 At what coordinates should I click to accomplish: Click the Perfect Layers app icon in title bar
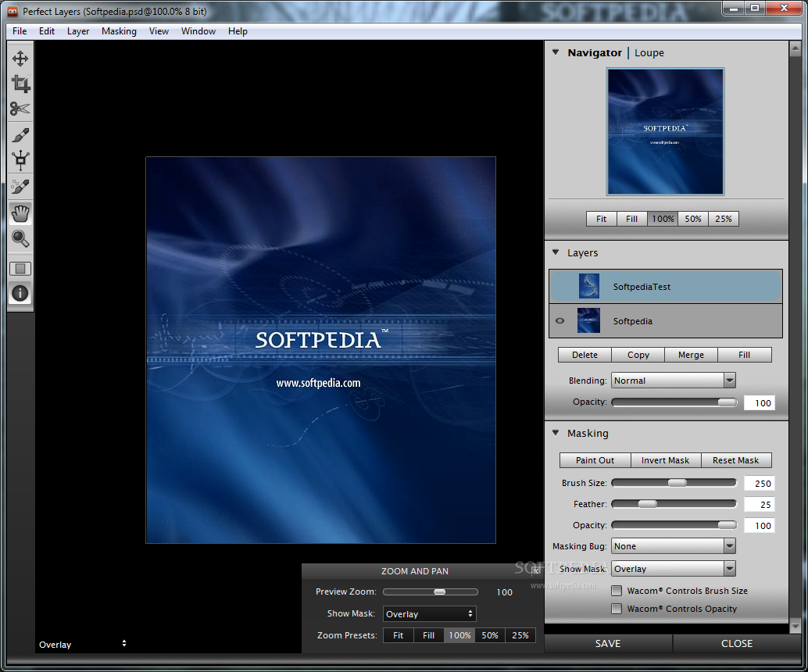pyautogui.click(x=13, y=12)
